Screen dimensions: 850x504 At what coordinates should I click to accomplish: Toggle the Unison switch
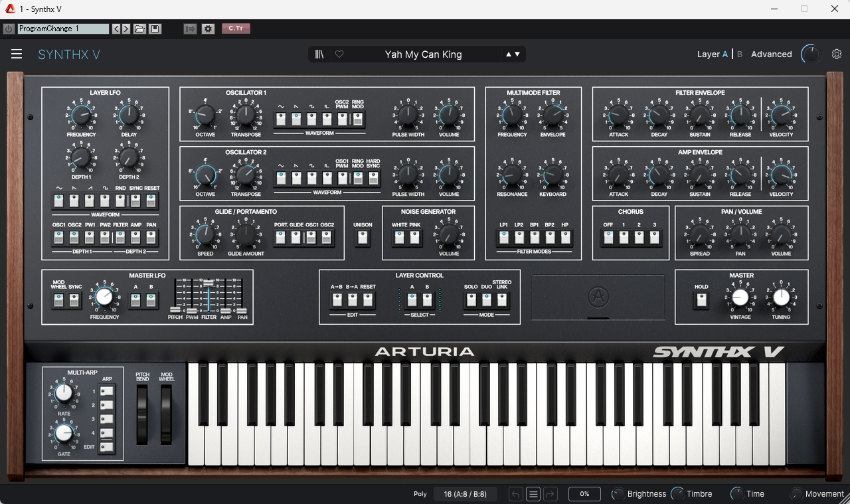(363, 238)
